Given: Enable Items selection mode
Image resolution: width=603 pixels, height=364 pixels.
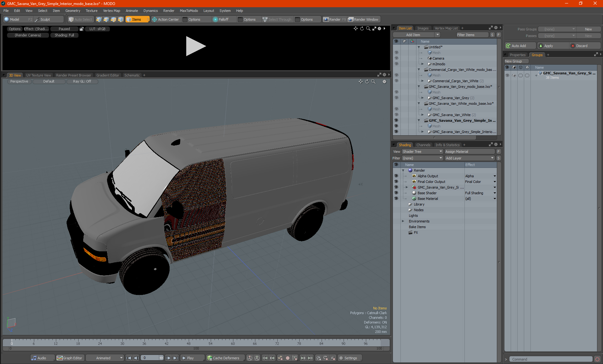Looking at the screenshot, I should tap(137, 19).
